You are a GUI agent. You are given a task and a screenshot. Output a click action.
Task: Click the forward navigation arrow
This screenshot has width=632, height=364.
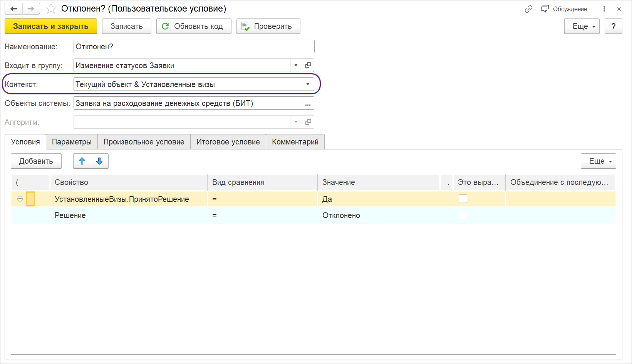pyautogui.click(x=31, y=8)
